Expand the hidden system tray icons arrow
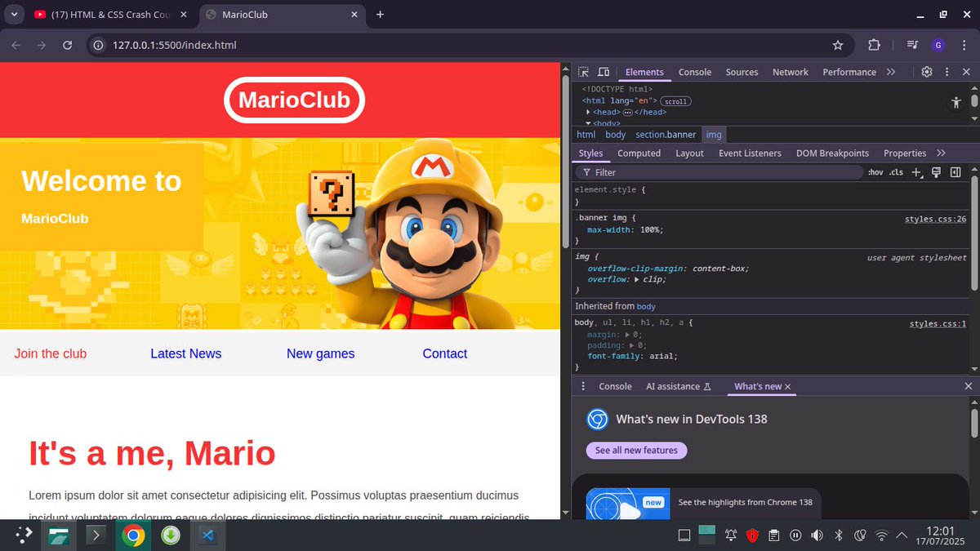Viewport: 980px width, 551px height. pyautogui.click(x=902, y=535)
